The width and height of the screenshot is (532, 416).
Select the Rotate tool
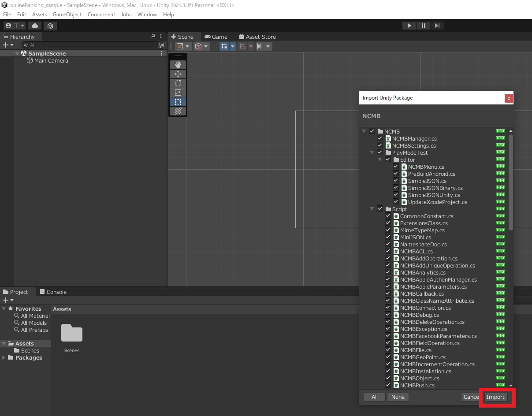178,83
